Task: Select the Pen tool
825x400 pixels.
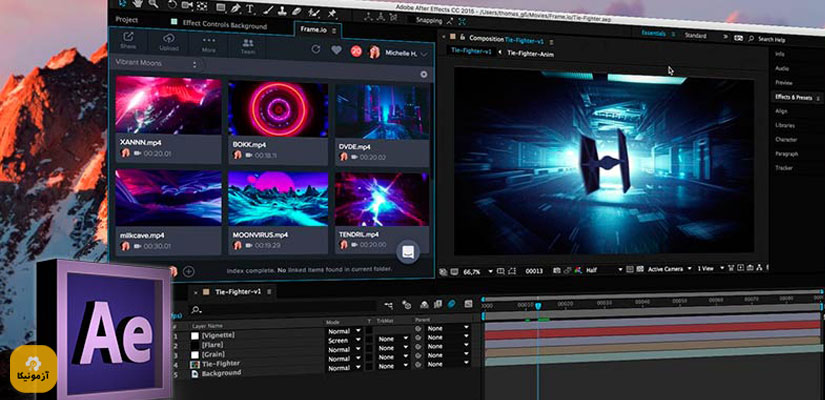Action: 235,8
